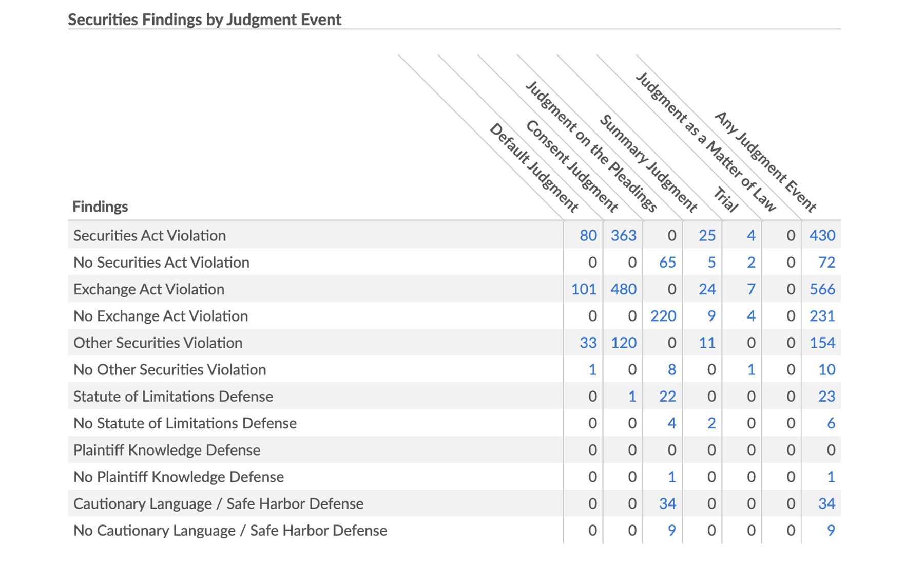Click the No Statute of Limitations Defense label

coord(185,423)
